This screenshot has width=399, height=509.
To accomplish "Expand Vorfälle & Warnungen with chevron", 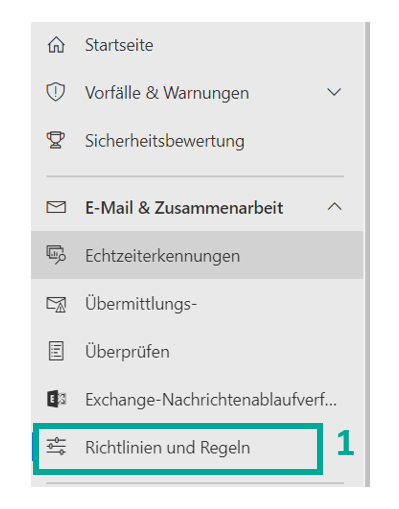I will (x=334, y=92).
